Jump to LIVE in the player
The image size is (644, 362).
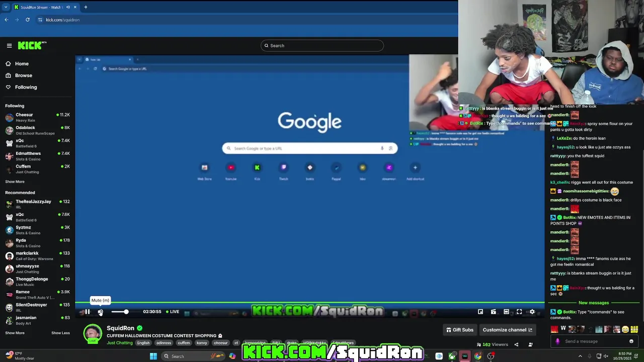pos(173,312)
